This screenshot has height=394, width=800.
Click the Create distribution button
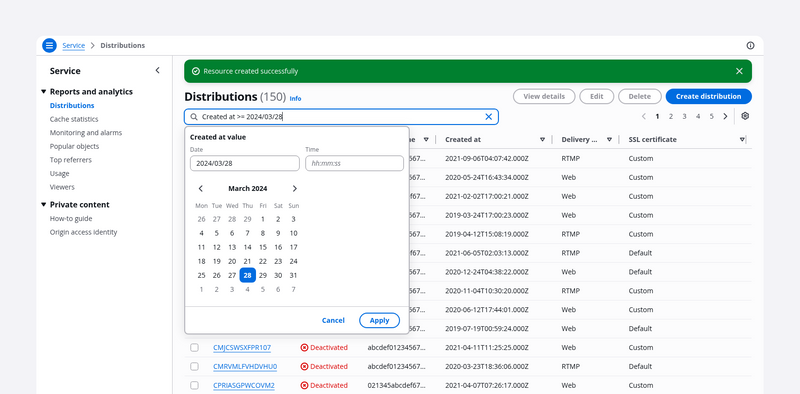pyautogui.click(x=708, y=96)
